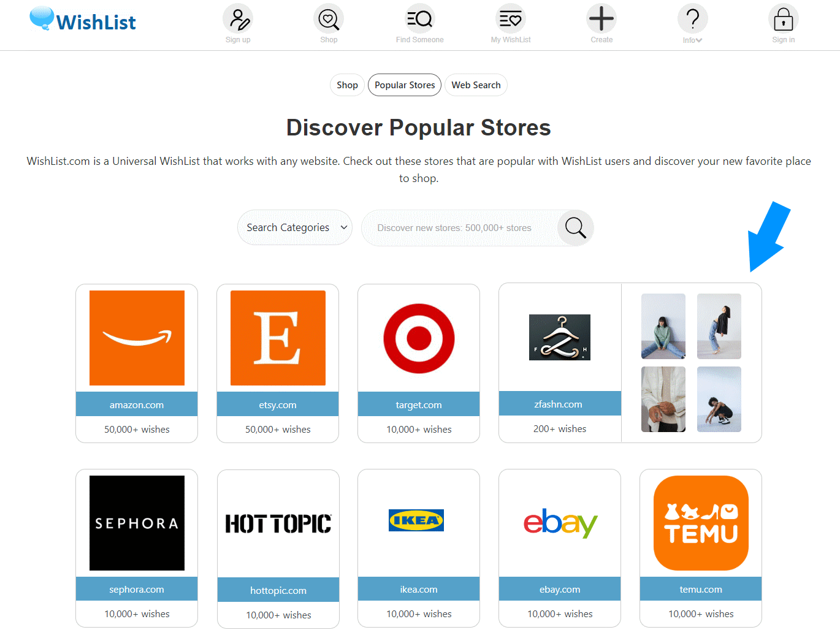Switch to the Shop tab
This screenshot has width=840, height=638.
[x=347, y=85]
